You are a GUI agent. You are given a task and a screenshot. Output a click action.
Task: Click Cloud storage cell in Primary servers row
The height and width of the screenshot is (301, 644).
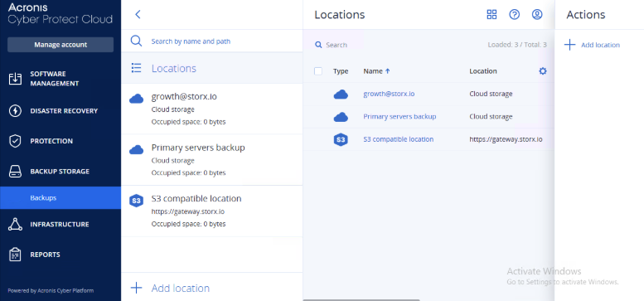(491, 117)
